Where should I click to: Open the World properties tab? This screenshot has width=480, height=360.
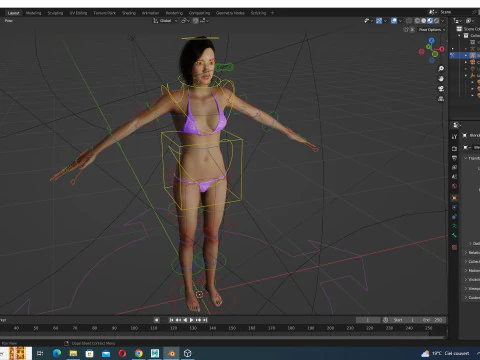[x=454, y=186]
